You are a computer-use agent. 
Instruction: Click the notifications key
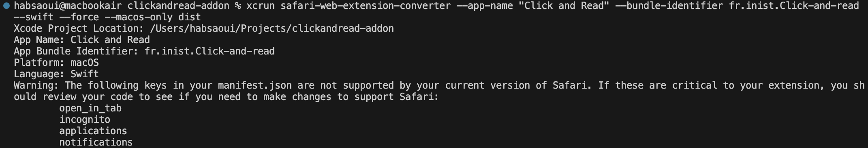coord(96,142)
